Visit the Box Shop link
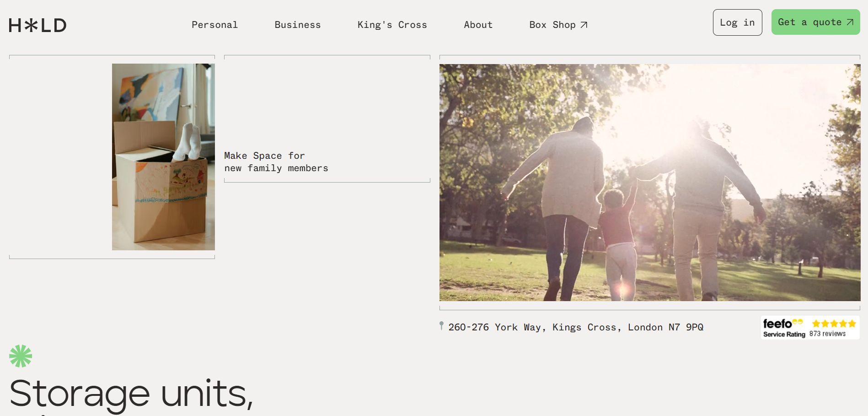Viewport: 868px width, 416px height. 552,25
